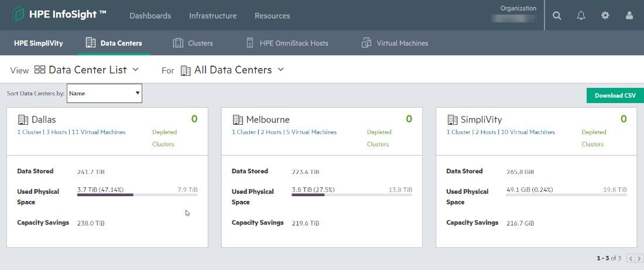Switch to the Virtual Machines tab
This screenshot has height=270, width=644.
(x=395, y=43)
